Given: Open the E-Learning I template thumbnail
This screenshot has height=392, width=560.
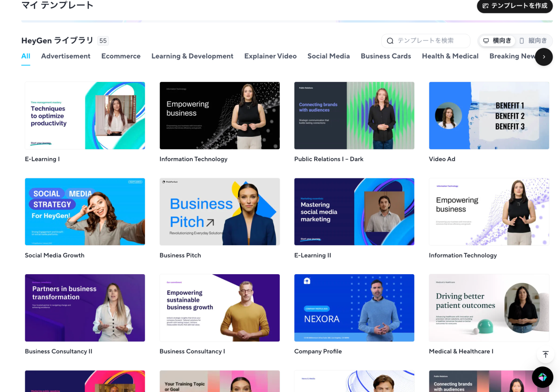Looking at the screenshot, I should (85, 116).
